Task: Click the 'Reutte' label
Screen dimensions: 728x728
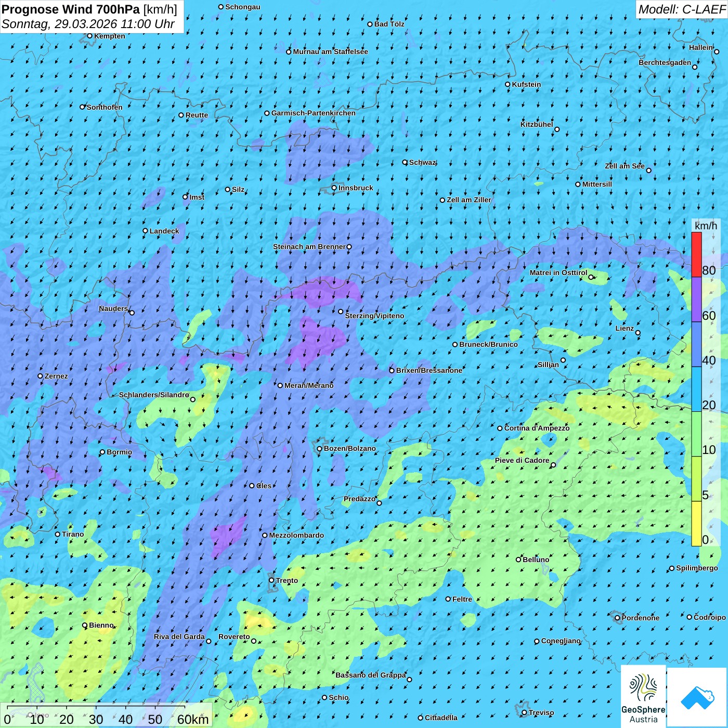Action: (x=197, y=115)
